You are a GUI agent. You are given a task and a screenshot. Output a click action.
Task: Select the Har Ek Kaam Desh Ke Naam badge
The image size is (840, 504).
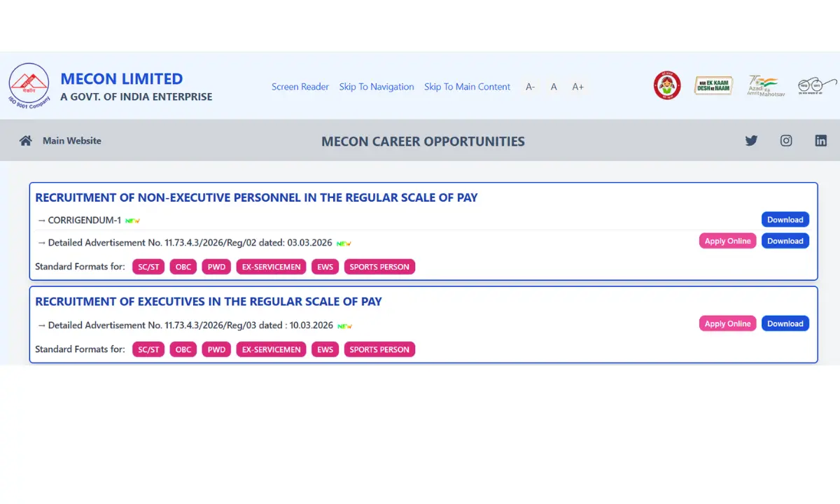coord(713,85)
